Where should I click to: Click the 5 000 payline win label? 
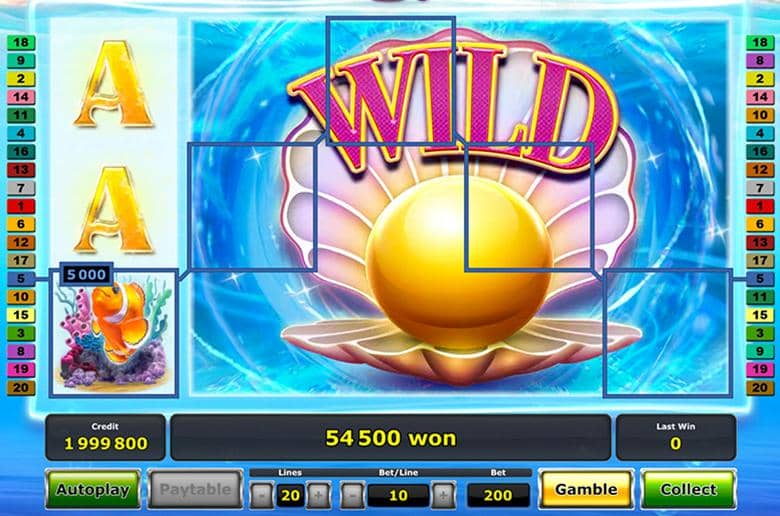pyautogui.click(x=87, y=274)
